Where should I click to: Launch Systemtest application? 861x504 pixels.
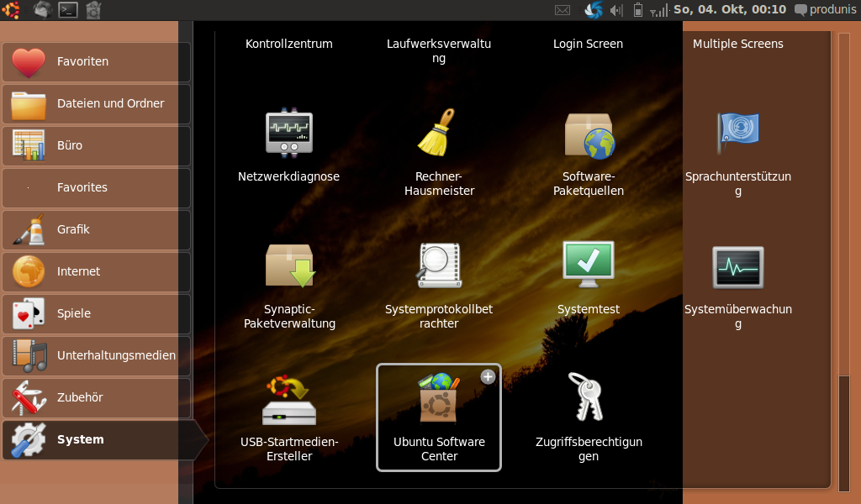pos(589,265)
